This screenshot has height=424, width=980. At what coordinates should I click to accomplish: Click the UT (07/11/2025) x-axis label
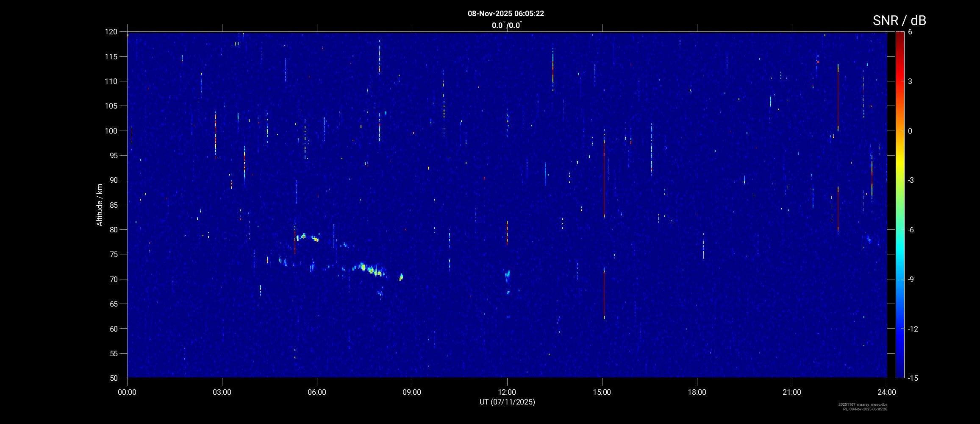(x=507, y=402)
